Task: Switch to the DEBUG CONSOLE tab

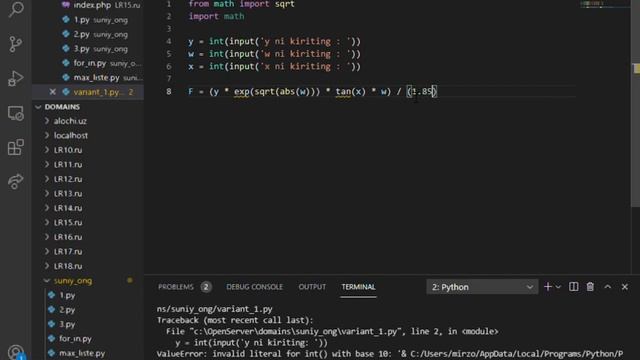Action: point(254,287)
